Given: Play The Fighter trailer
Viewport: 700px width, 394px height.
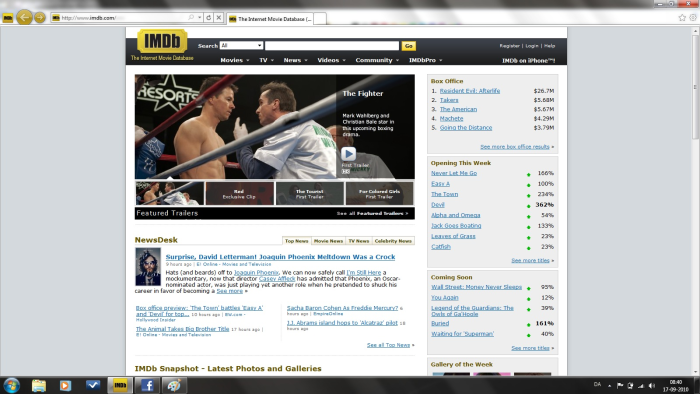Looking at the screenshot, I should pyautogui.click(x=348, y=154).
